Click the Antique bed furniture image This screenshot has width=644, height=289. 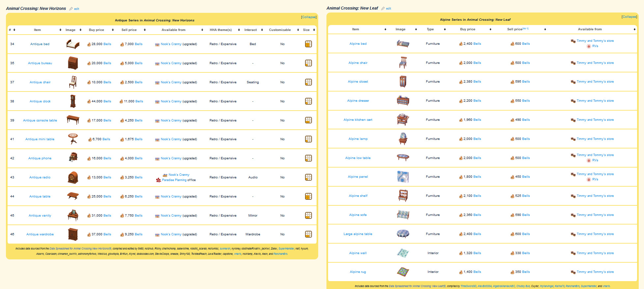tap(72, 44)
